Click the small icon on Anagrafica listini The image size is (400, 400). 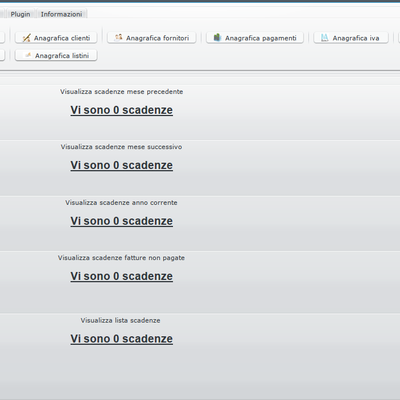coord(28,55)
